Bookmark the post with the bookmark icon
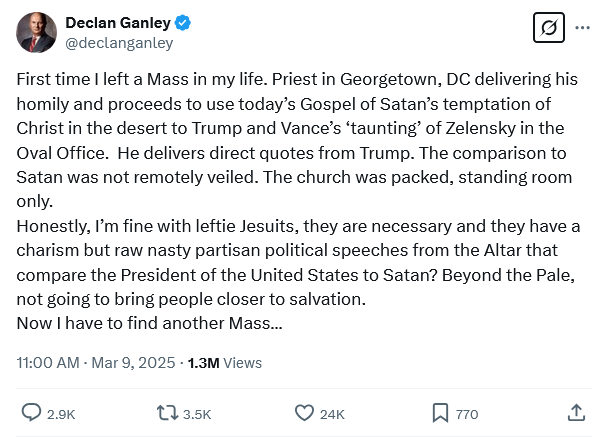609x437 pixels. (440, 412)
